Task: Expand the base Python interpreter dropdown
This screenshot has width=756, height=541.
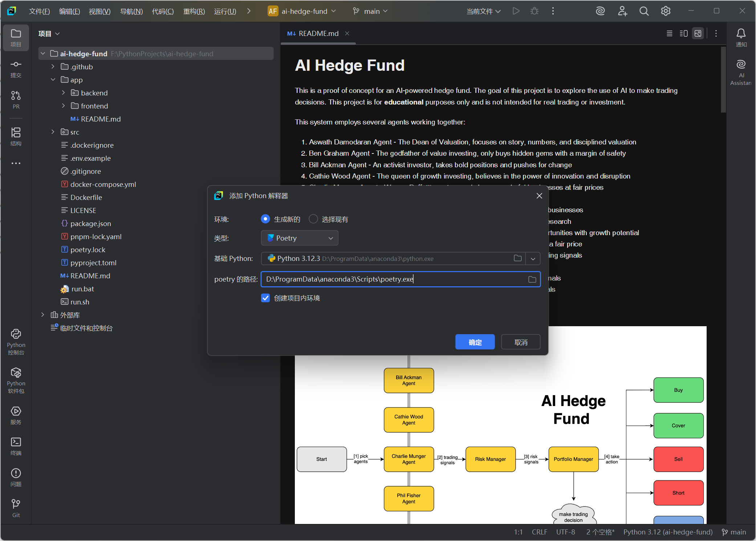Action: 533,258
